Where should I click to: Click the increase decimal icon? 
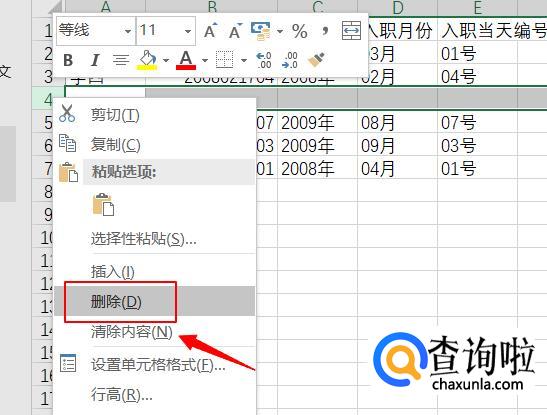(x=264, y=60)
